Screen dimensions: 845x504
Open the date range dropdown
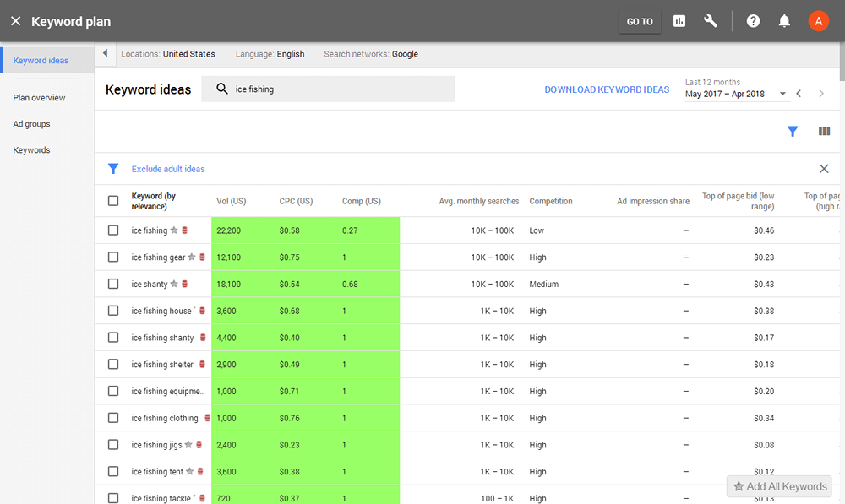pos(736,94)
